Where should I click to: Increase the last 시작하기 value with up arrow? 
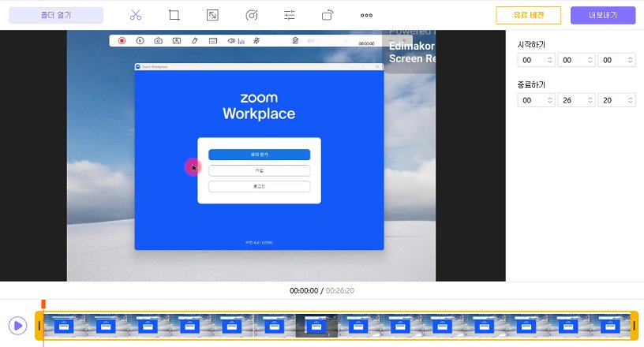tap(630, 58)
